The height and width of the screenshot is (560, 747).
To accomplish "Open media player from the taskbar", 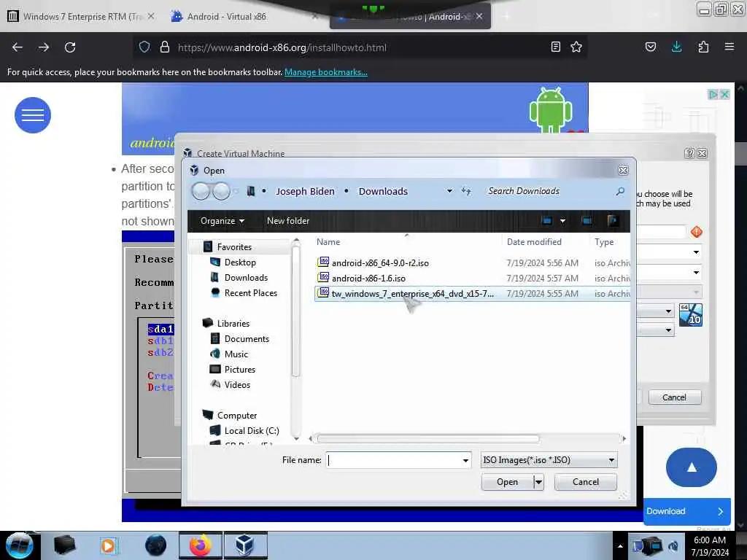I will (x=108, y=545).
